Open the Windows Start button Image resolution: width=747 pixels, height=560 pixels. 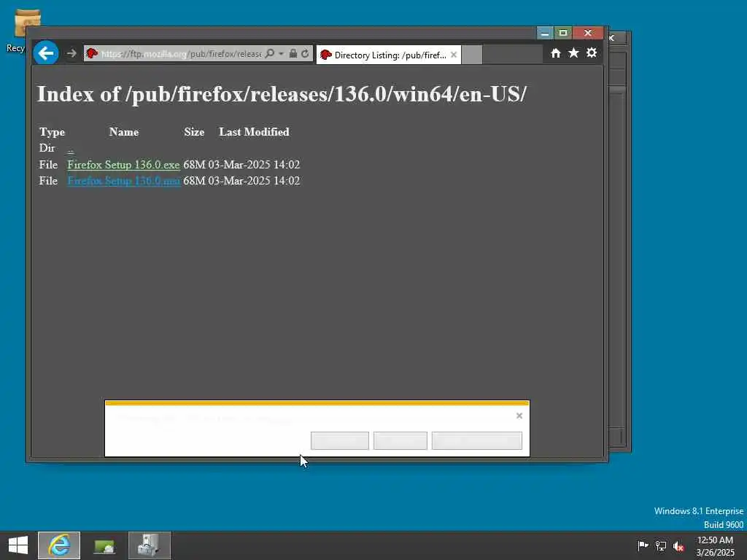[x=18, y=545]
